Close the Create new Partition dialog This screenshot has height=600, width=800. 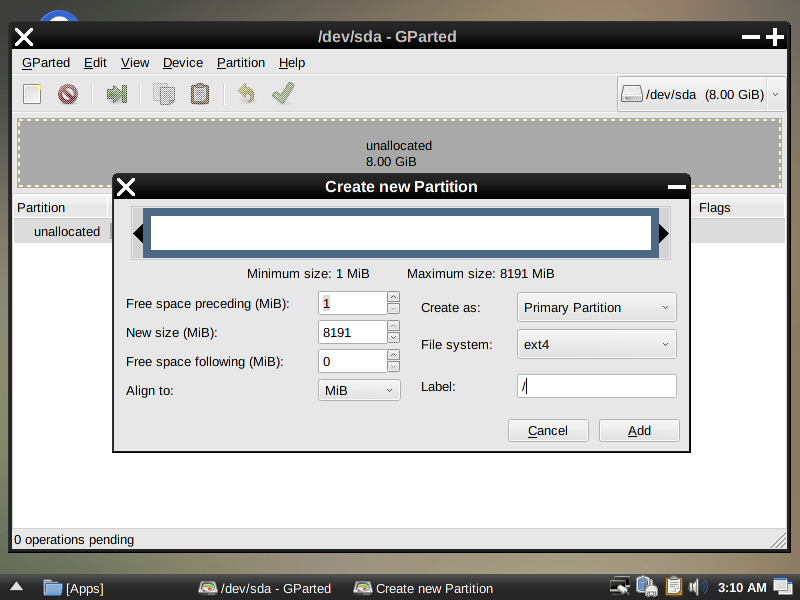point(126,187)
